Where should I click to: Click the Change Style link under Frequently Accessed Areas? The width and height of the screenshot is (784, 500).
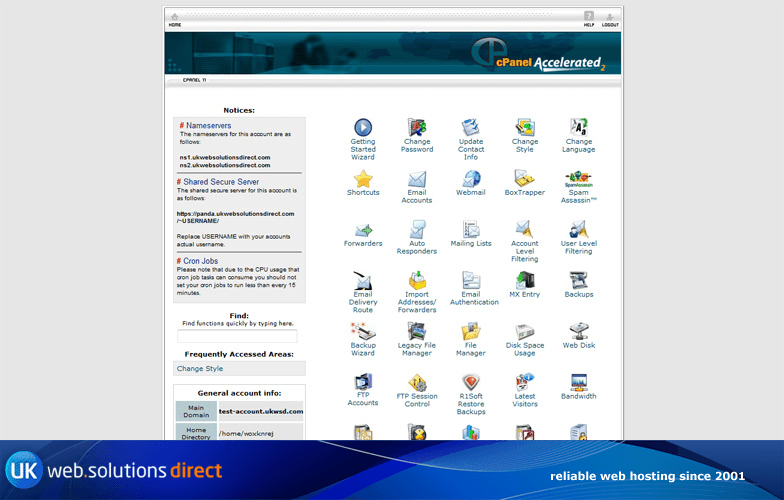[x=200, y=369]
